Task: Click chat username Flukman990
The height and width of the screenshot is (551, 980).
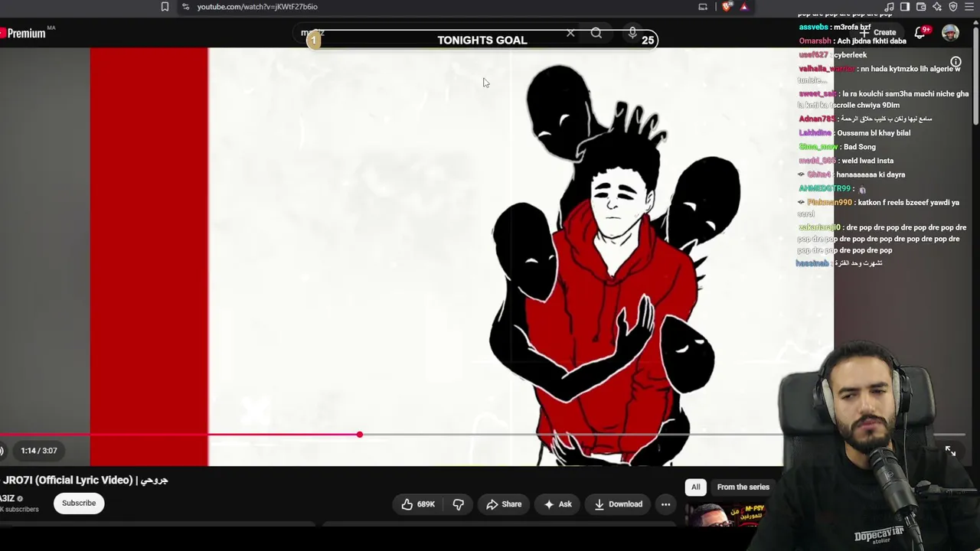Action: (x=829, y=203)
